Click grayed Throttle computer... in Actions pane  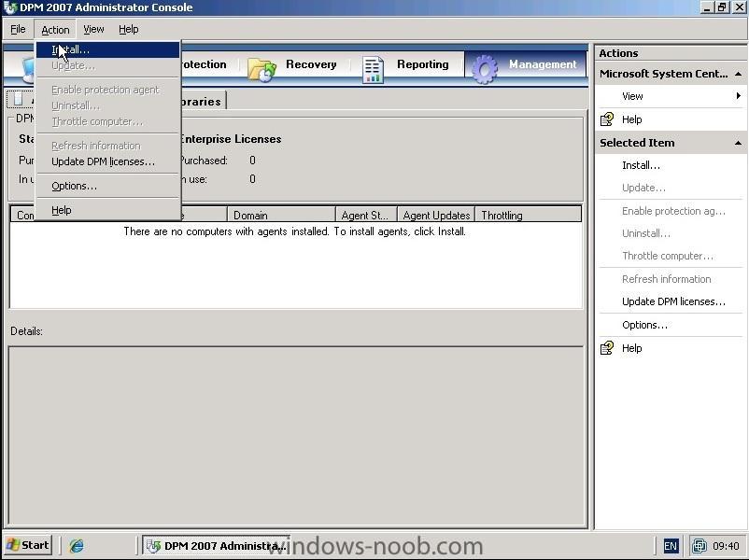click(x=668, y=256)
